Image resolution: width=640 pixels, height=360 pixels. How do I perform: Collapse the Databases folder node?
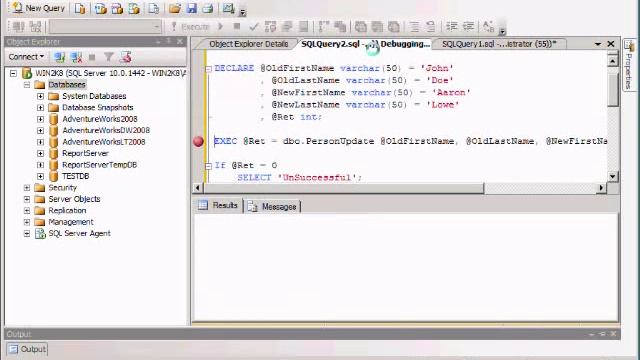(x=27, y=85)
